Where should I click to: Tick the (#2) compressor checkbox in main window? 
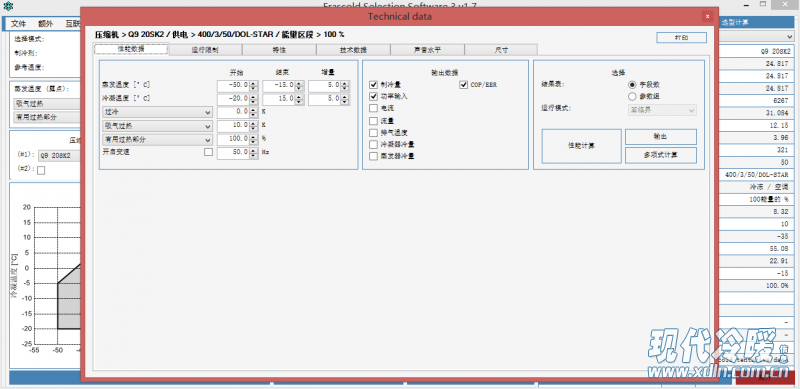click(x=41, y=171)
